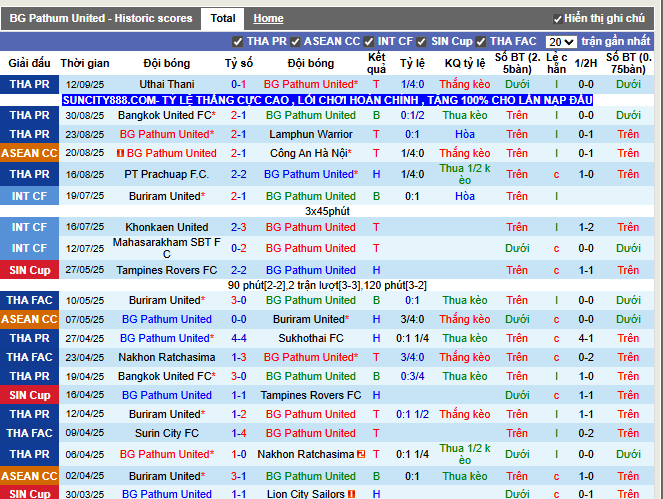Open the 20 recent matches dropdown
This screenshot has height=499, width=663.
click(x=561, y=42)
